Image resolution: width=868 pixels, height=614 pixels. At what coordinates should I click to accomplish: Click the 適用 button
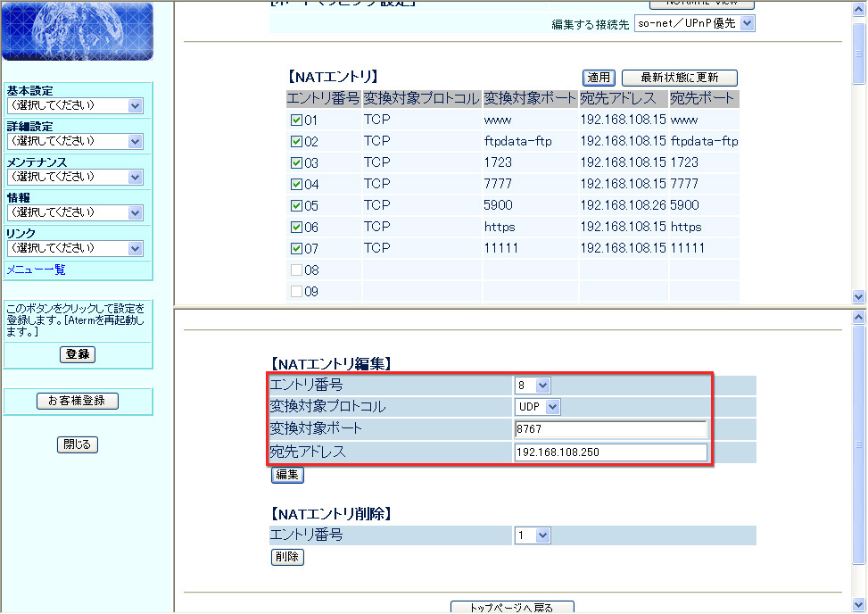point(599,78)
